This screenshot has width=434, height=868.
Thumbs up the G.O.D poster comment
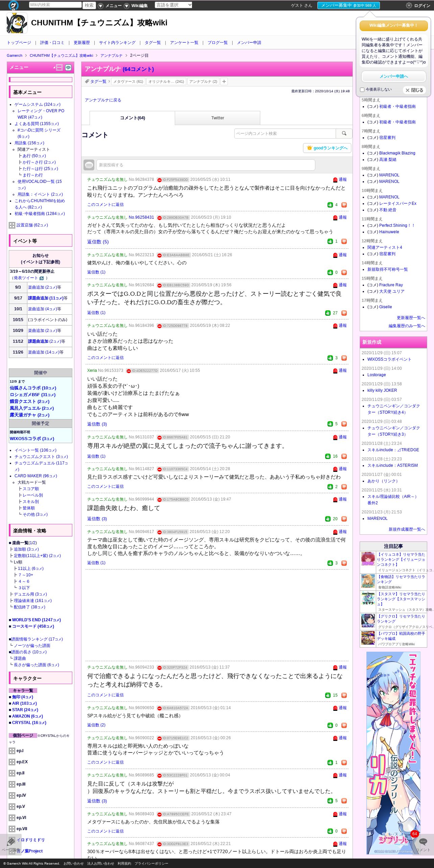(328, 313)
